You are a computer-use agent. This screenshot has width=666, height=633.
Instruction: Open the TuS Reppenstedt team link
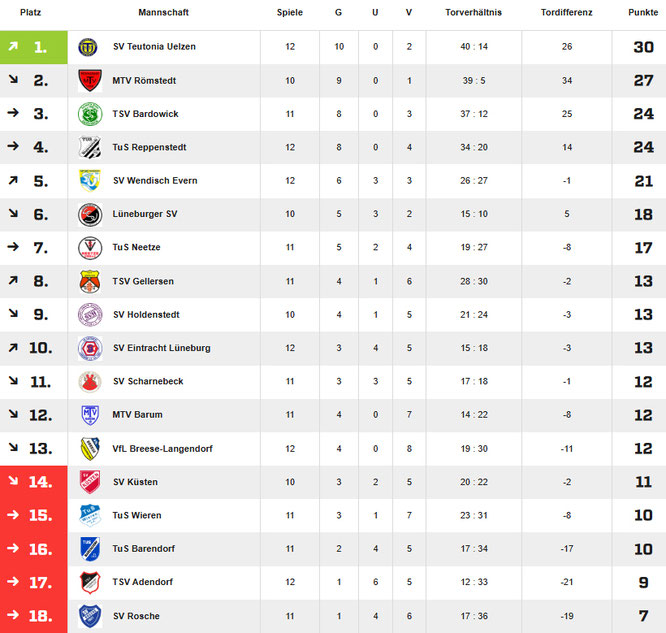149,147
